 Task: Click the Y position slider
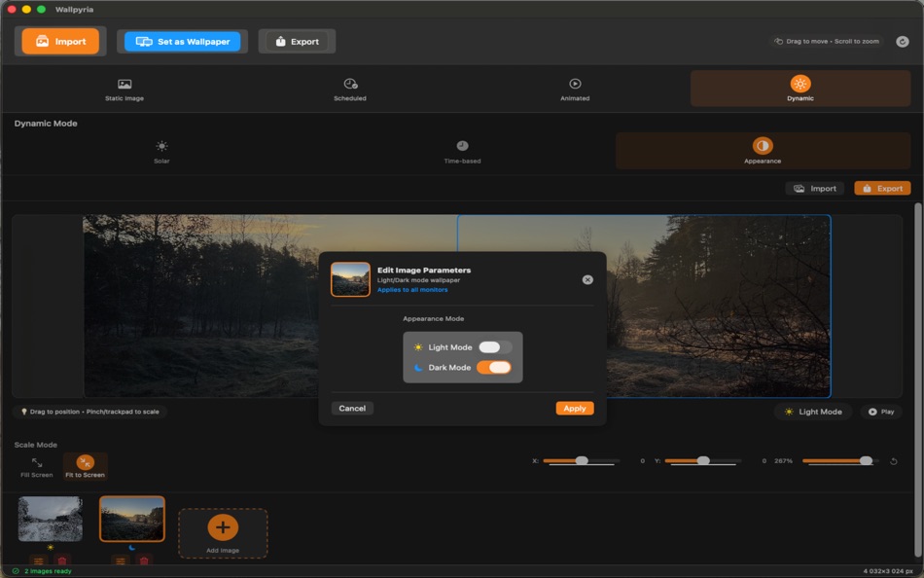[702, 460]
